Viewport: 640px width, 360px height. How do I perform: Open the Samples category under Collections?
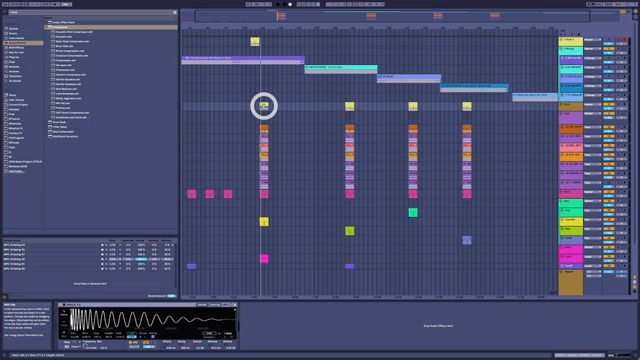[x=14, y=67]
